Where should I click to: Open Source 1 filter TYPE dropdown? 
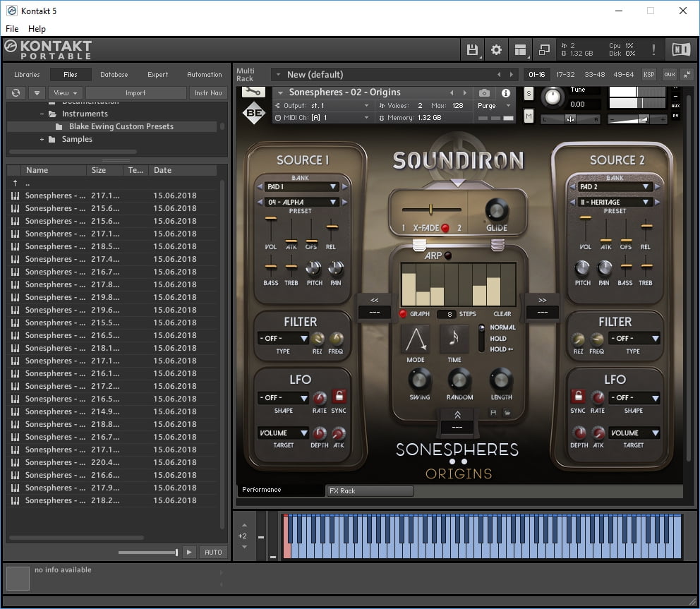point(283,339)
